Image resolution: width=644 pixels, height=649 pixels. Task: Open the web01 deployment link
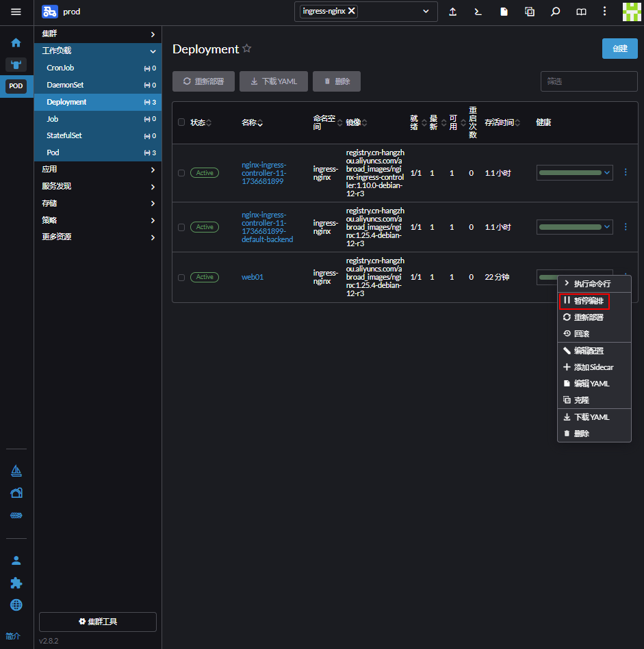tap(253, 277)
